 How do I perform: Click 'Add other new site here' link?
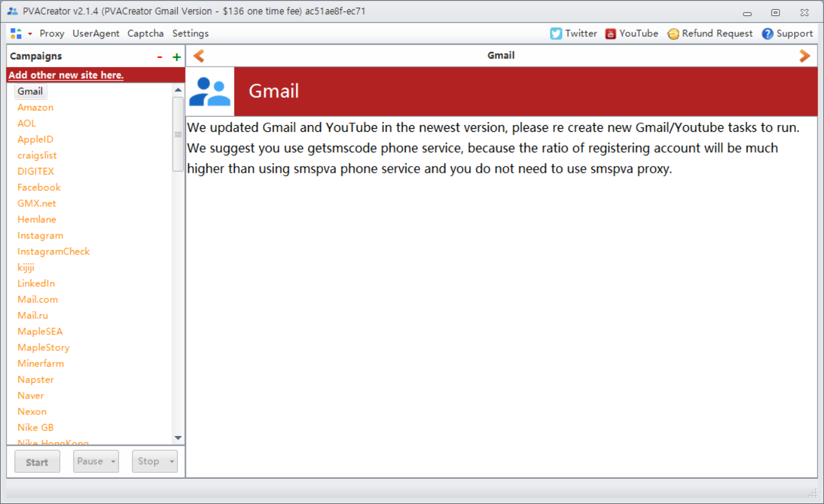[x=66, y=75]
